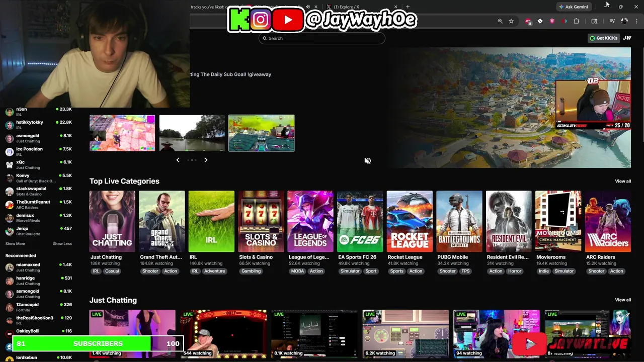The height and width of the screenshot is (362, 644).
Task: Open the Just Chatting category card
Action: coord(112,221)
